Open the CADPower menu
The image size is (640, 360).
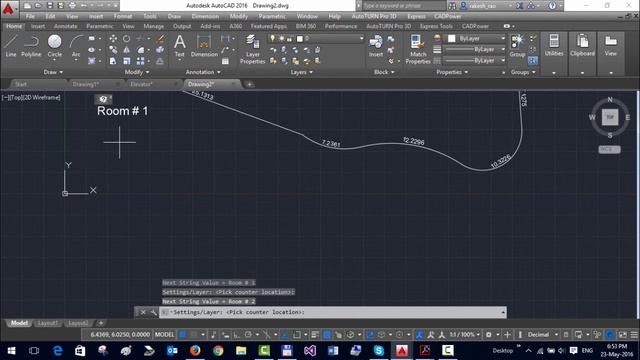[447, 16]
